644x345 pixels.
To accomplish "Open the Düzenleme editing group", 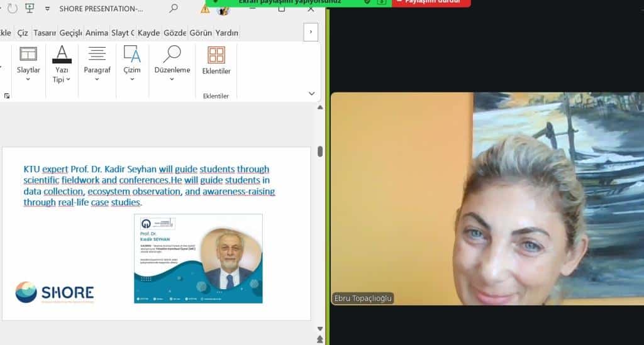I will coord(172,65).
